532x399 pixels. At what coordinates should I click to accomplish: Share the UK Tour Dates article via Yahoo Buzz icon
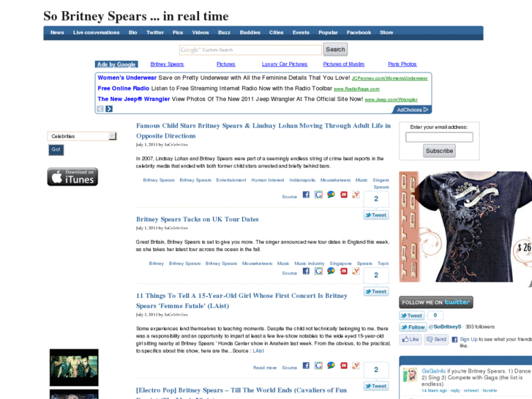pyautogui.click(x=356, y=271)
